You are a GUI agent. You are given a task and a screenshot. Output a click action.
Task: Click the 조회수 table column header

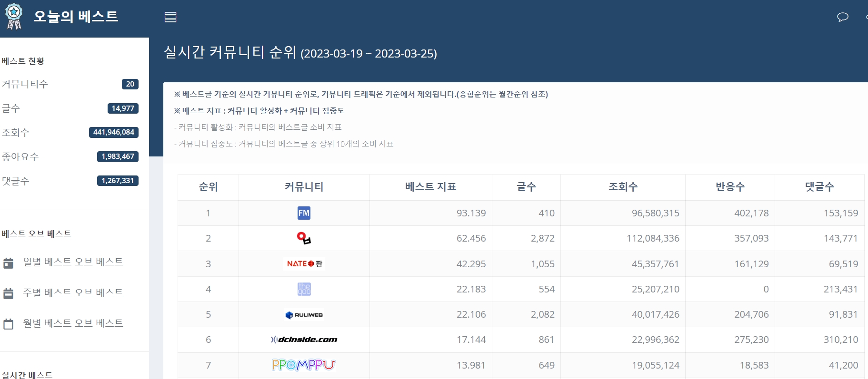623,187
